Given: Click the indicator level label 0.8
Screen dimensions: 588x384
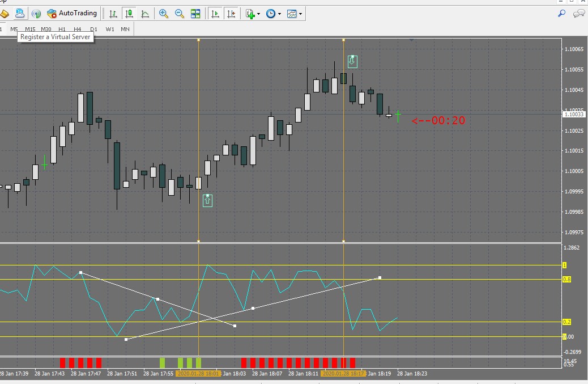Looking at the screenshot, I should (566, 279).
